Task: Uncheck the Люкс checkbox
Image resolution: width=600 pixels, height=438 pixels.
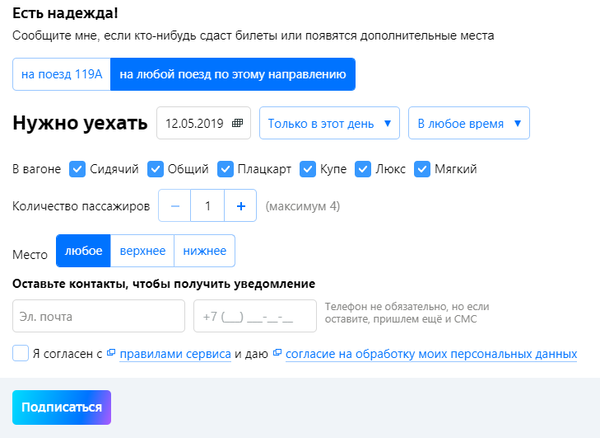Action: pyautogui.click(x=363, y=169)
